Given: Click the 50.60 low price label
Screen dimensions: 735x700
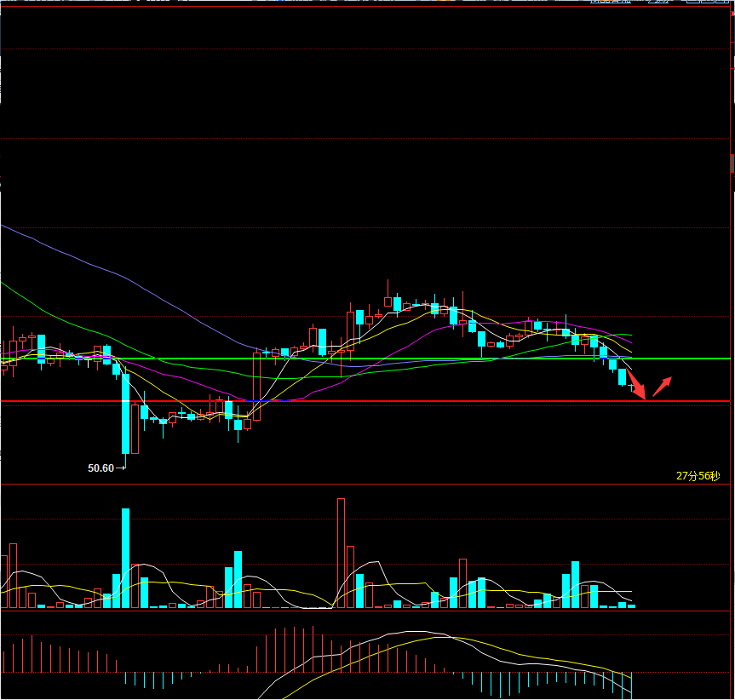Looking at the screenshot, I should [x=100, y=468].
